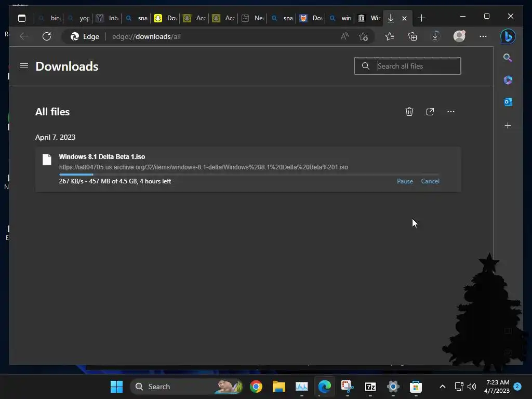Click the archive.org download URL link
Screen dimensions: 532x399
203,167
